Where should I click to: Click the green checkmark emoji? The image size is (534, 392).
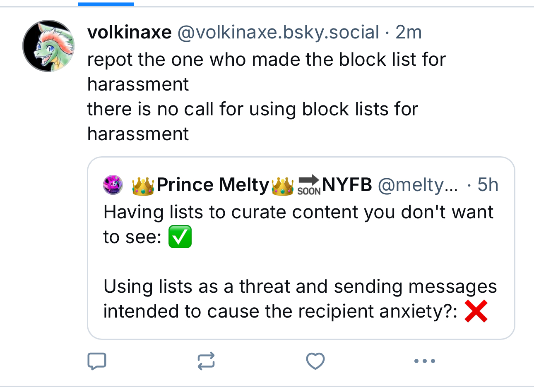pyautogui.click(x=180, y=237)
